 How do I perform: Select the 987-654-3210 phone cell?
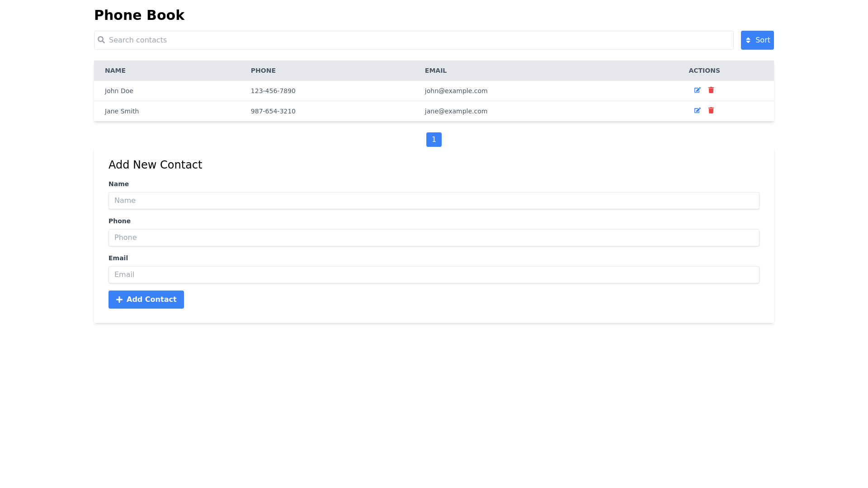point(273,111)
